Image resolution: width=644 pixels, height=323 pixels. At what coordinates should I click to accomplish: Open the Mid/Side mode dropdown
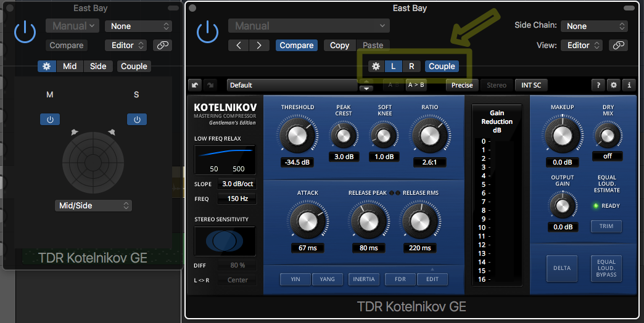[x=93, y=205]
